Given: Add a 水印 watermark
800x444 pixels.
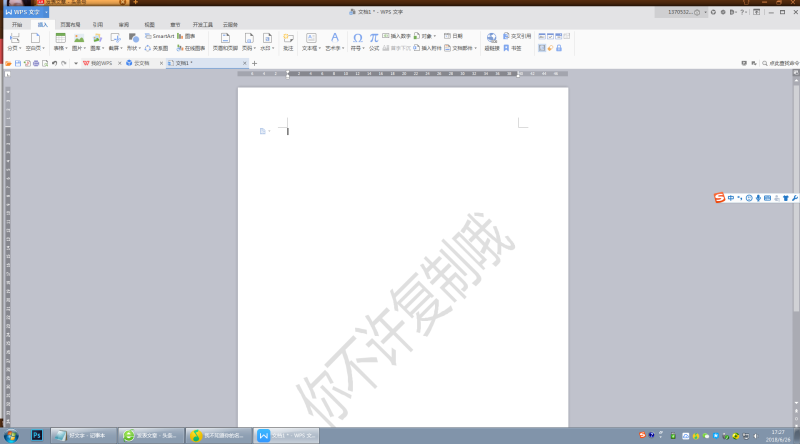Looking at the screenshot, I should pyautogui.click(x=267, y=41).
